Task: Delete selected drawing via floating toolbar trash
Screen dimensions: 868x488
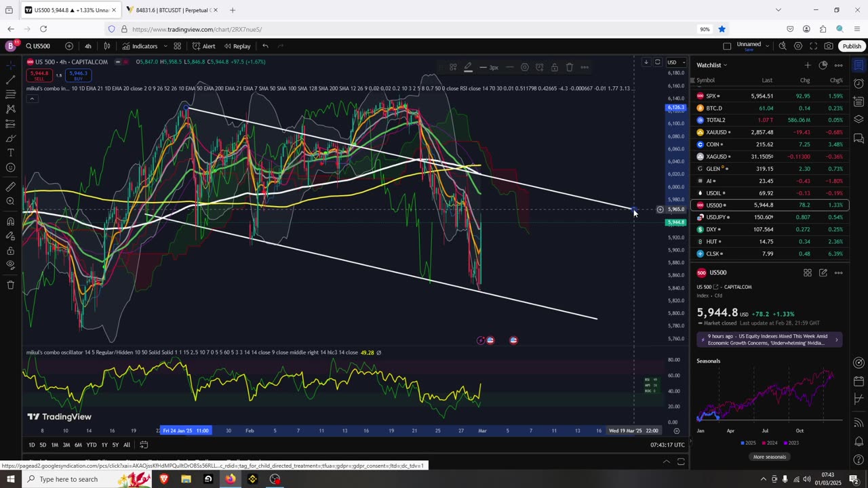Action: tap(569, 67)
